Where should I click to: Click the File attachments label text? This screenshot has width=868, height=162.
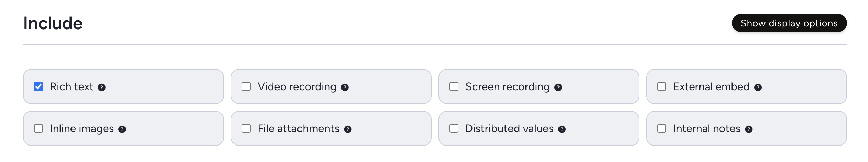[299, 129]
